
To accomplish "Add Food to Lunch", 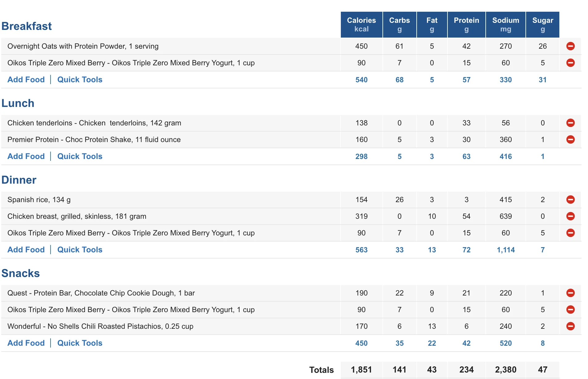I will (x=26, y=156).
